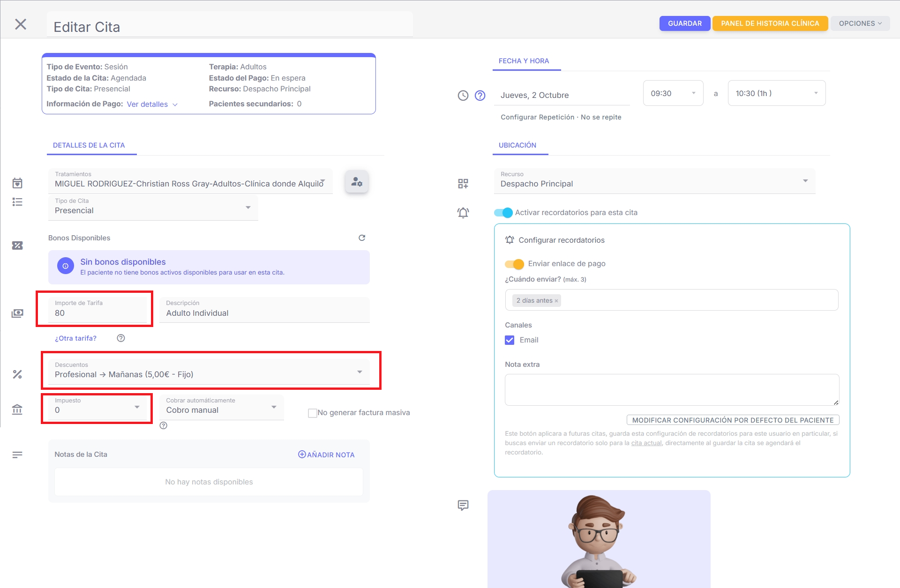Disable Enviar enlace de pago
900x588 pixels.
[x=515, y=264]
